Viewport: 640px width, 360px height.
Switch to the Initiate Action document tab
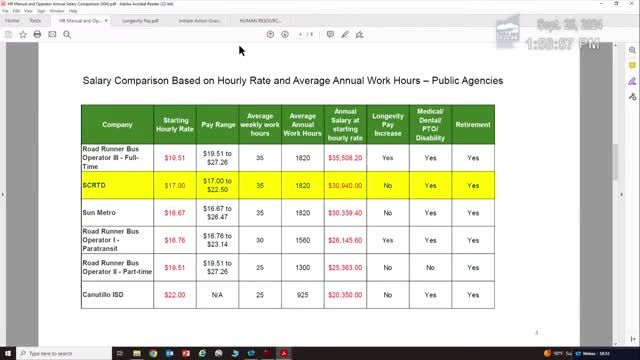tap(200, 21)
